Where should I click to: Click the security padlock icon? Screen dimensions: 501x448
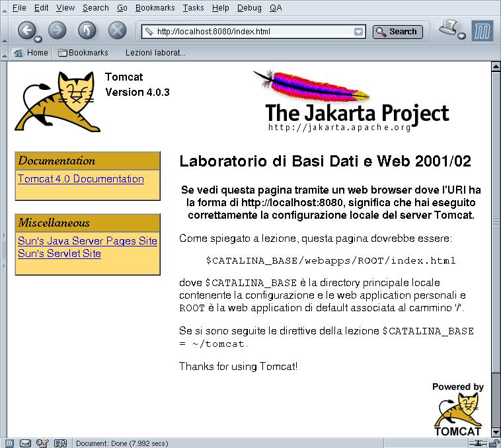(x=494, y=443)
